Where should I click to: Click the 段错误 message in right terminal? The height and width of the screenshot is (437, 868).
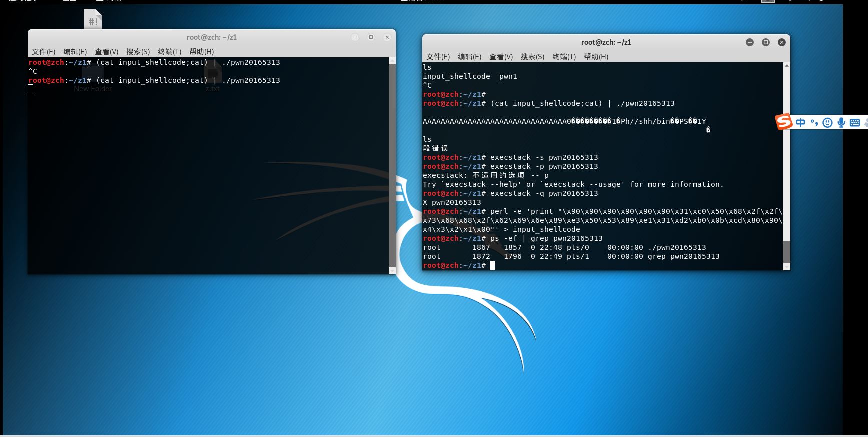pyautogui.click(x=436, y=148)
